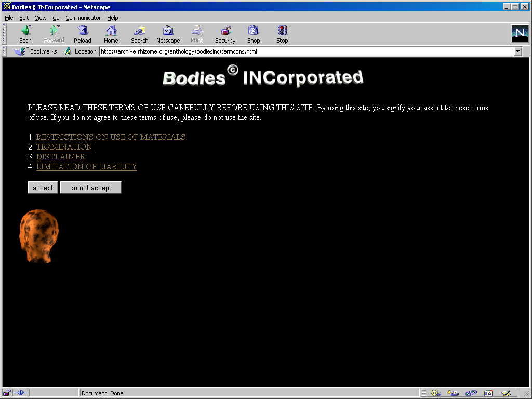Open Mailbox from the component bar
The height and width of the screenshot is (399, 532).
(453, 393)
